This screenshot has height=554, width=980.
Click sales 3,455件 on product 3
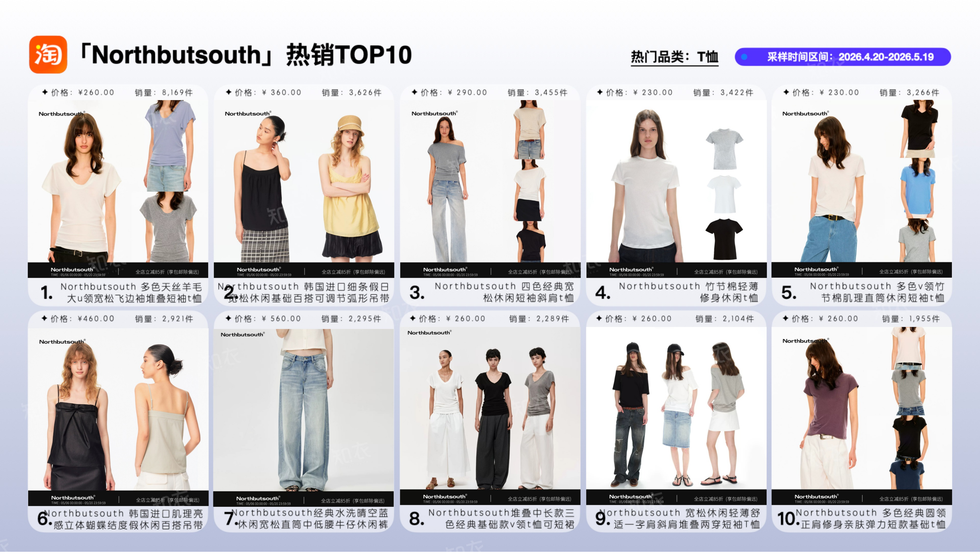click(537, 93)
